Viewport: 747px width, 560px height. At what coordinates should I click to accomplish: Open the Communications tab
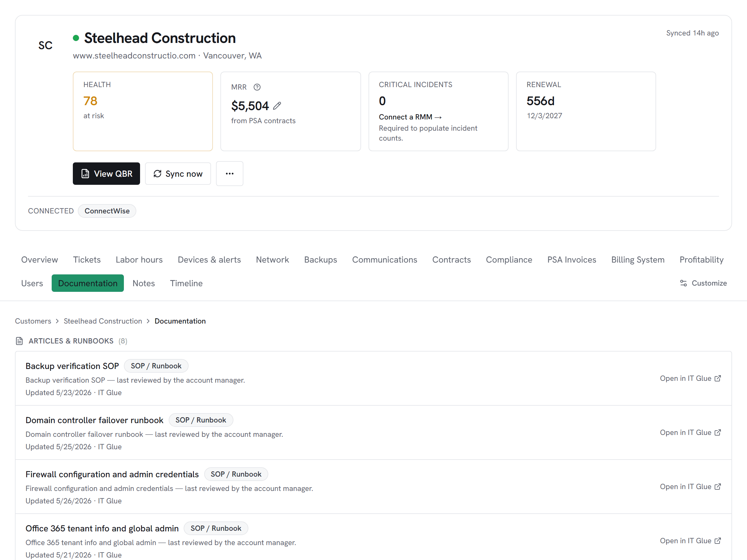(x=385, y=259)
